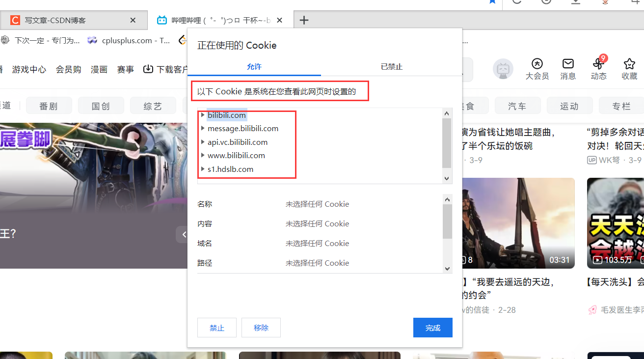The width and height of the screenshot is (644, 359).
Task: Open 会员购 in bilibili nav
Action: point(68,69)
